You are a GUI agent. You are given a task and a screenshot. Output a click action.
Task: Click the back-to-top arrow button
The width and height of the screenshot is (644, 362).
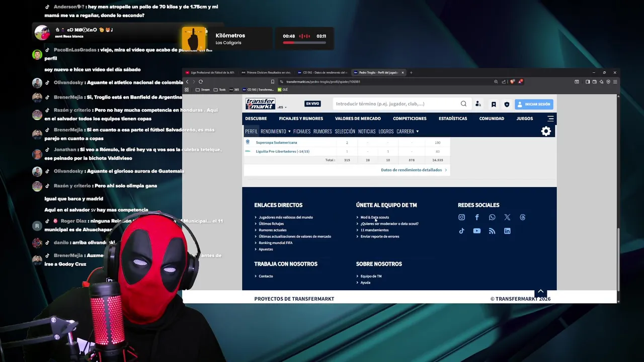[x=541, y=292]
